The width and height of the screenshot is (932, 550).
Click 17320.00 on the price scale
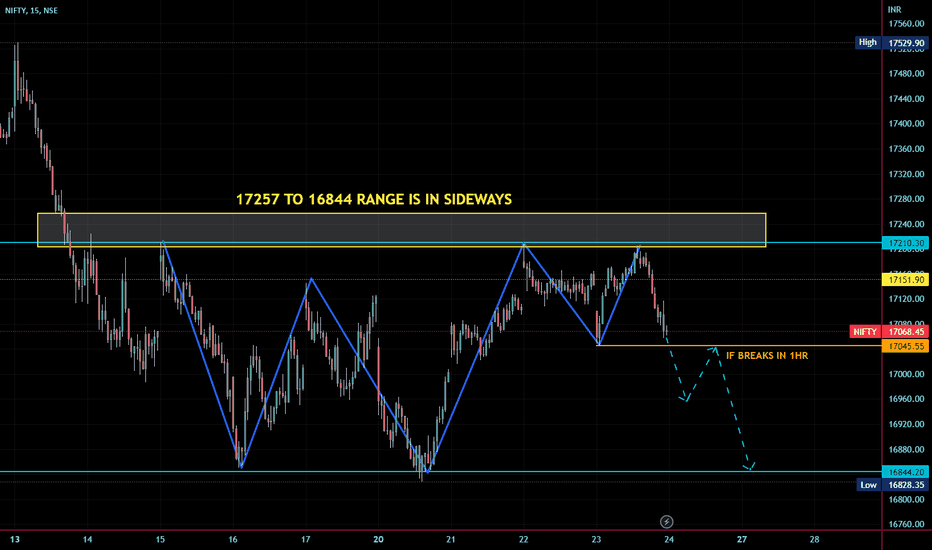pyautogui.click(x=906, y=174)
